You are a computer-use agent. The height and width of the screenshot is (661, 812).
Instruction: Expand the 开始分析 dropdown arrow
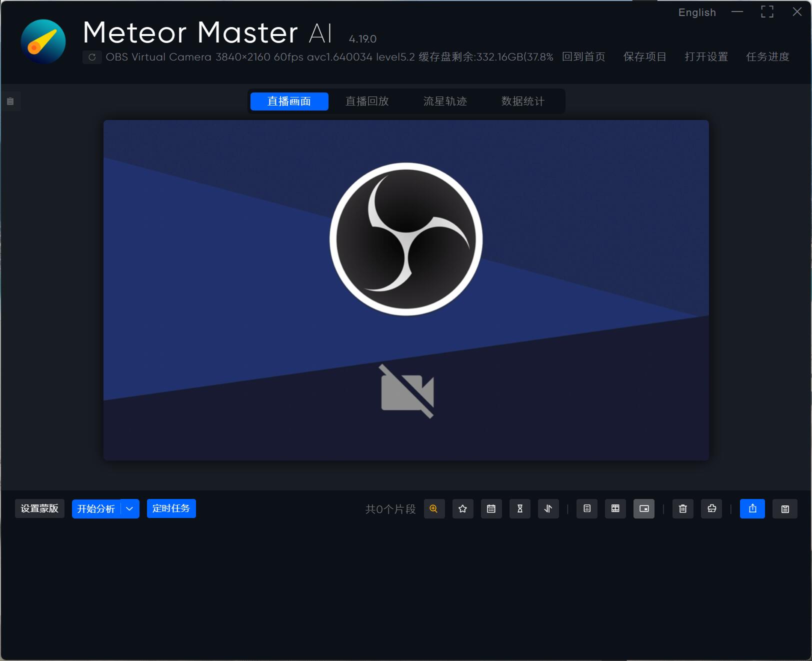coord(129,508)
